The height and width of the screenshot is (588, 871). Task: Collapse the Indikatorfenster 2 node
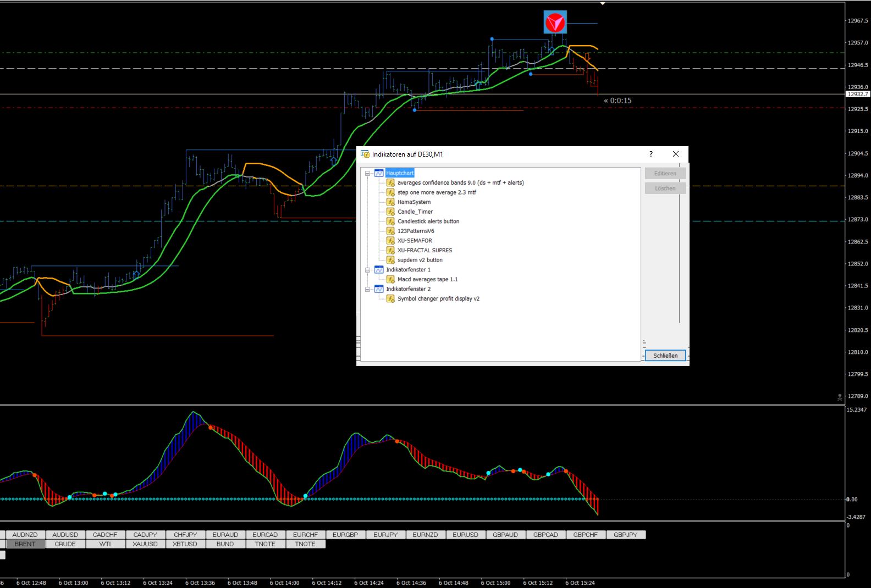tap(368, 289)
